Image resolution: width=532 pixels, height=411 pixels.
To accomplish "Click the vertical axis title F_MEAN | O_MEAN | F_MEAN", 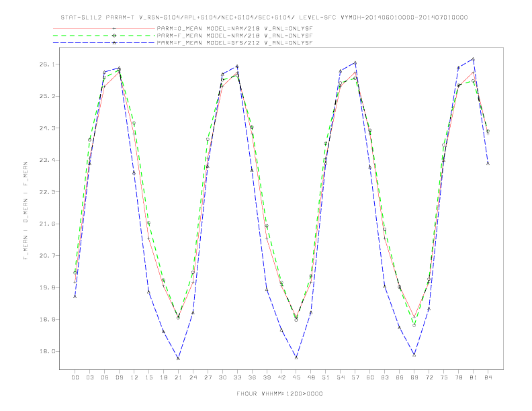I will (26, 211).
